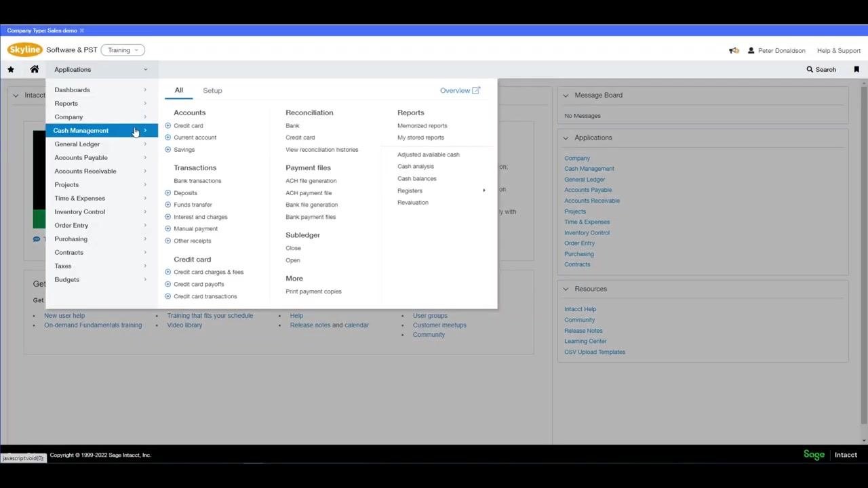Open CSV Upload Templates resource link
The height and width of the screenshot is (488, 868).
point(595,352)
